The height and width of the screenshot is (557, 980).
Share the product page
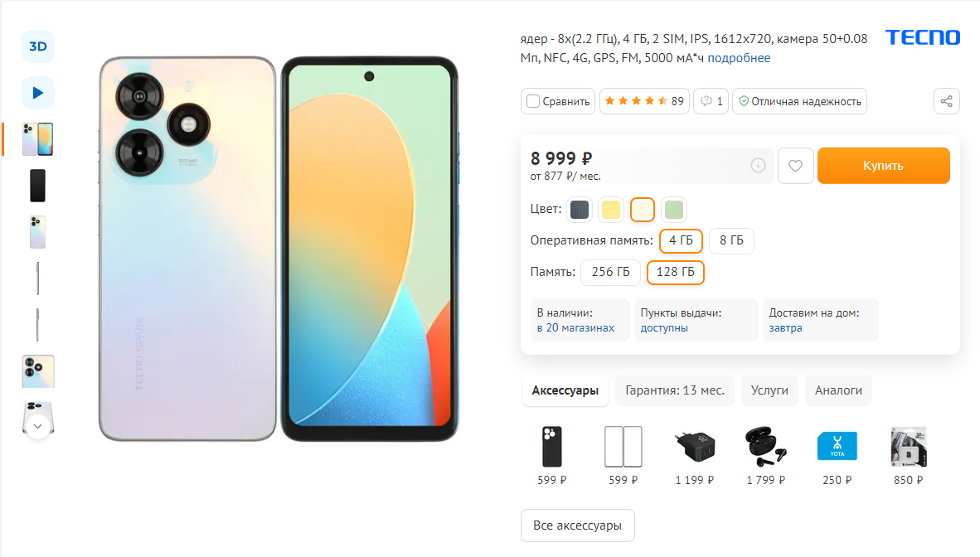946,100
